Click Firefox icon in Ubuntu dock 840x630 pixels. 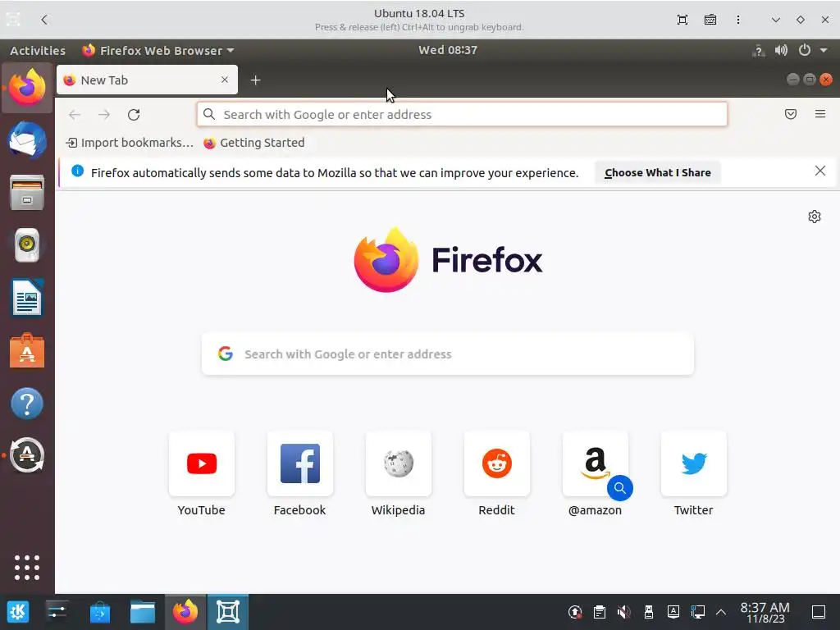27,87
